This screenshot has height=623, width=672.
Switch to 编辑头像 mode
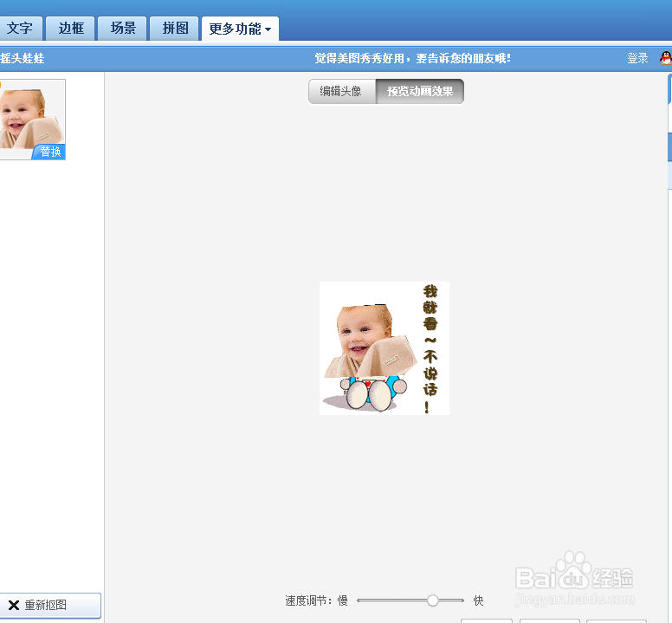341,91
